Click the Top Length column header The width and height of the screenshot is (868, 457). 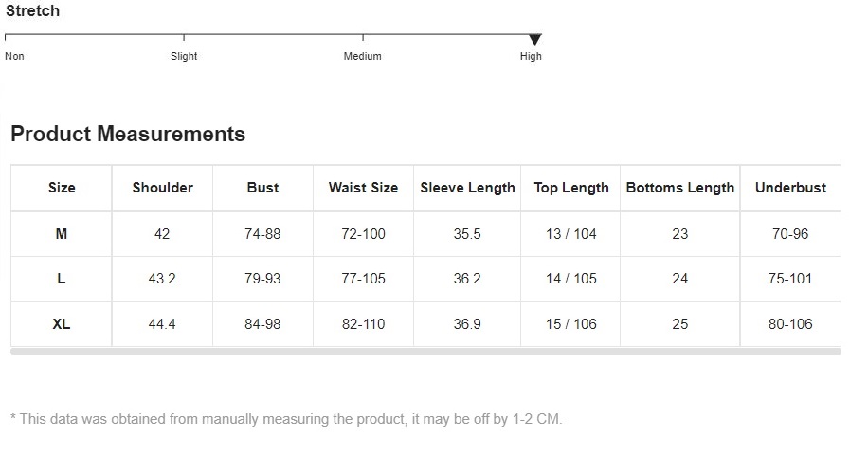(x=570, y=188)
